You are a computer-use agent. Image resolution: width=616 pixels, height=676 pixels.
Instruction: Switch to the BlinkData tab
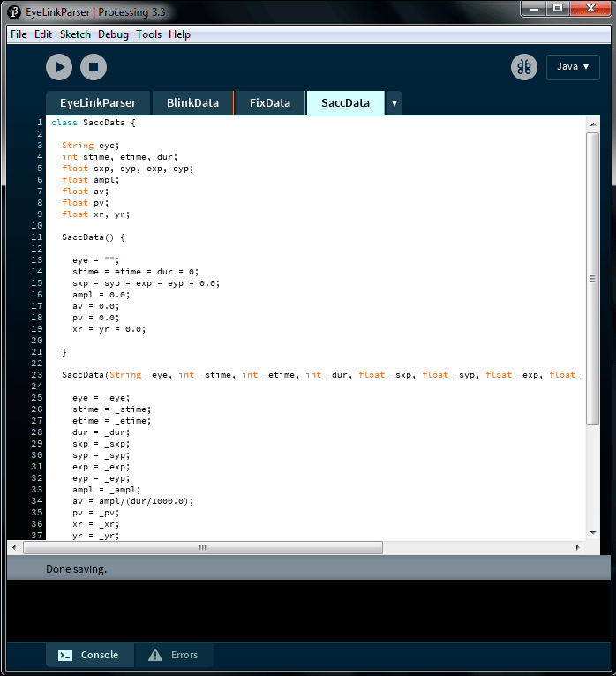coord(192,103)
